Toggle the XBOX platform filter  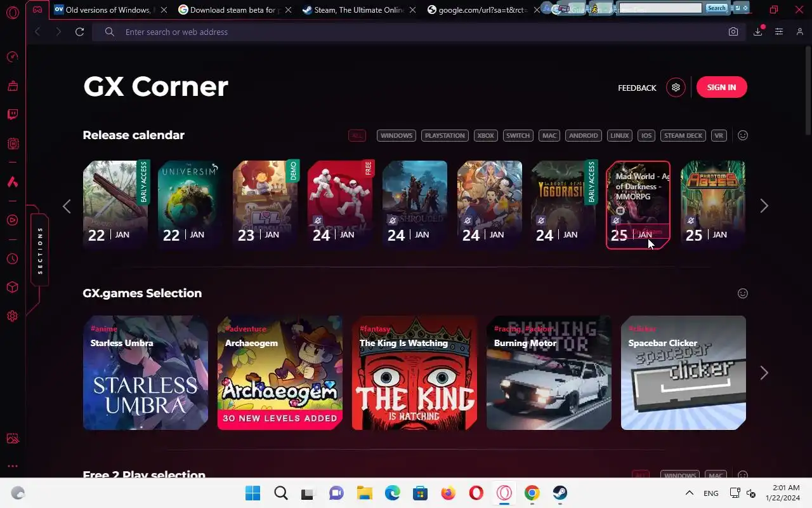coord(486,135)
